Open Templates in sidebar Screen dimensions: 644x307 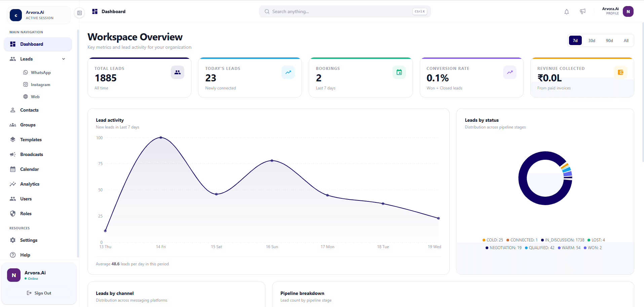38,140
